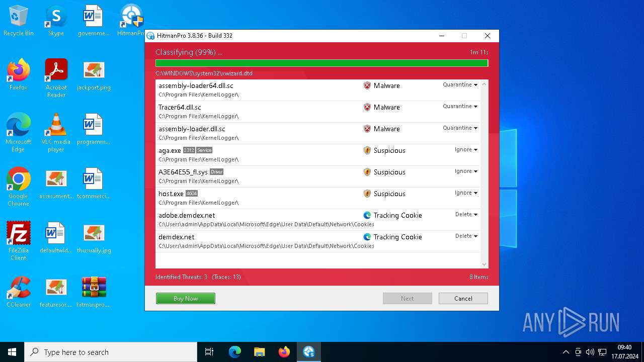Click the results list scroll-up arrow
This screenshot has width=644, height=362.
click(485, 84)
